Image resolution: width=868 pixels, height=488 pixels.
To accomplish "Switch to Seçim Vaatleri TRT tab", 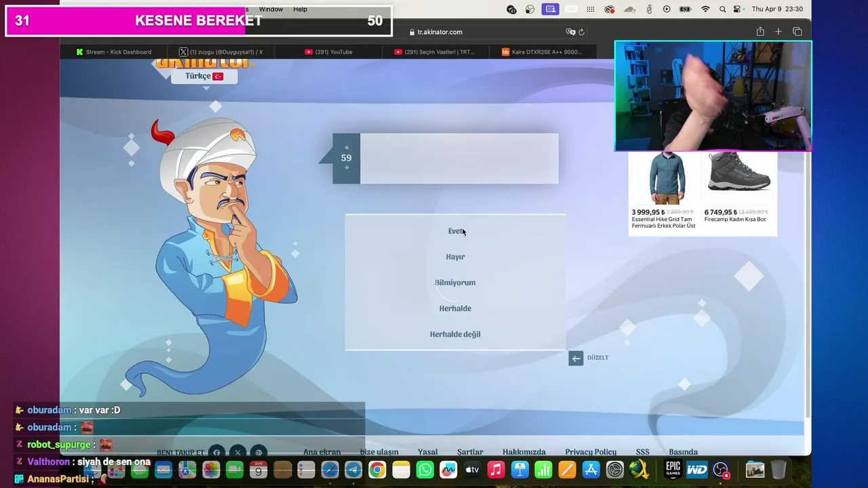I will (x=435, y=52).
